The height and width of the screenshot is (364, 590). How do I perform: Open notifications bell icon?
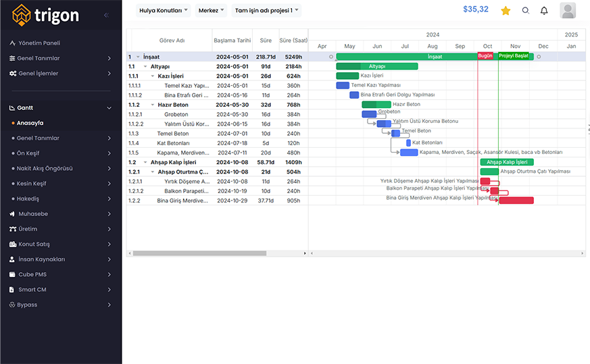(x=544, y=11)
